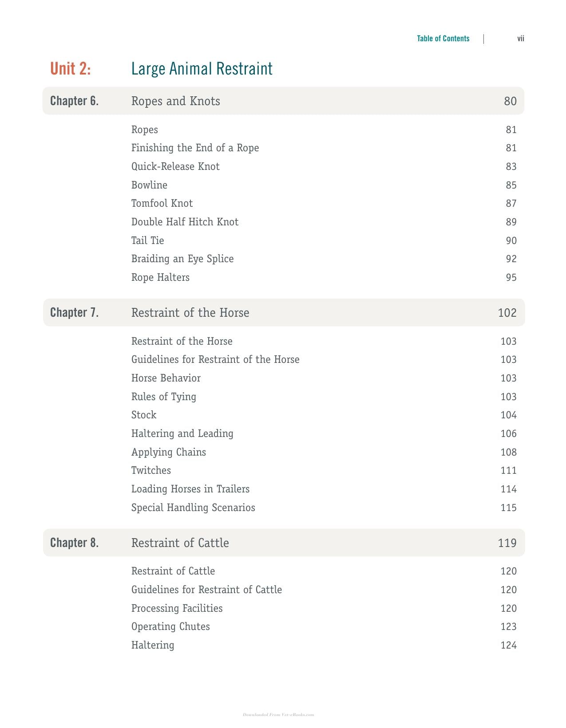Open Chapter 6 Ropes and Knots heading
The image size is (566, 728).
coord(283,101)
